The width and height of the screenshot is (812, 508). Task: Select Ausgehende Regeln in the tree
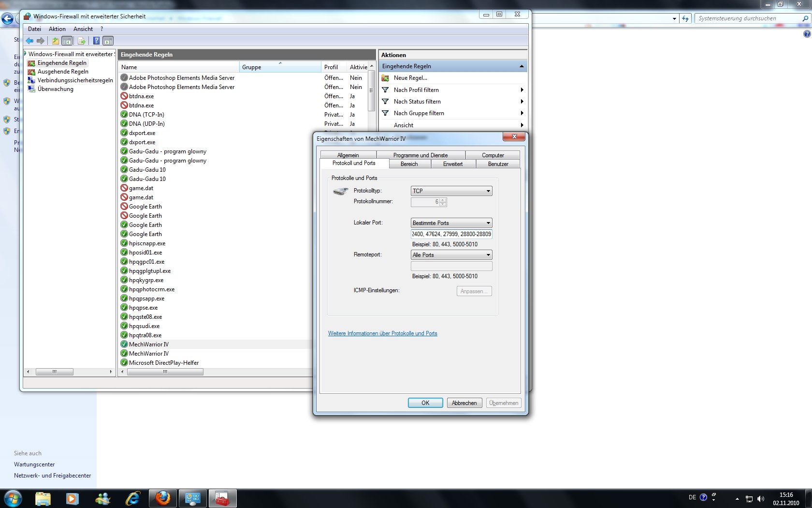pos(63,72)
